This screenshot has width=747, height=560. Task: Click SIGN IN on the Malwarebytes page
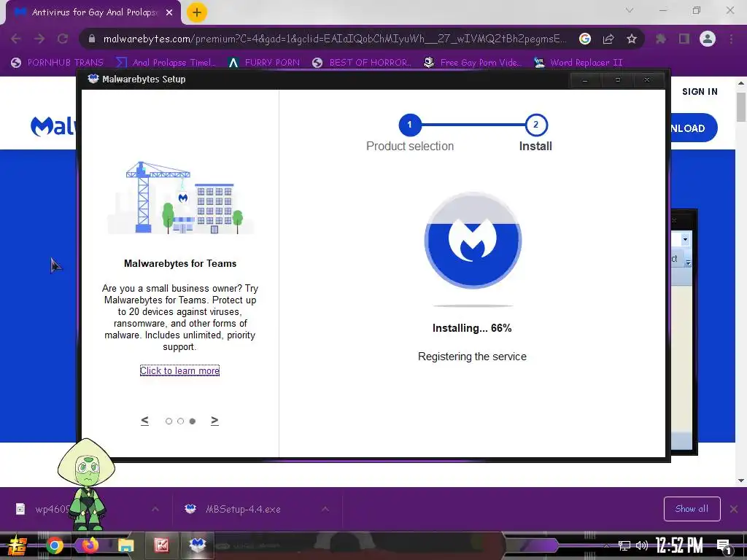click(x=700, y=91)
